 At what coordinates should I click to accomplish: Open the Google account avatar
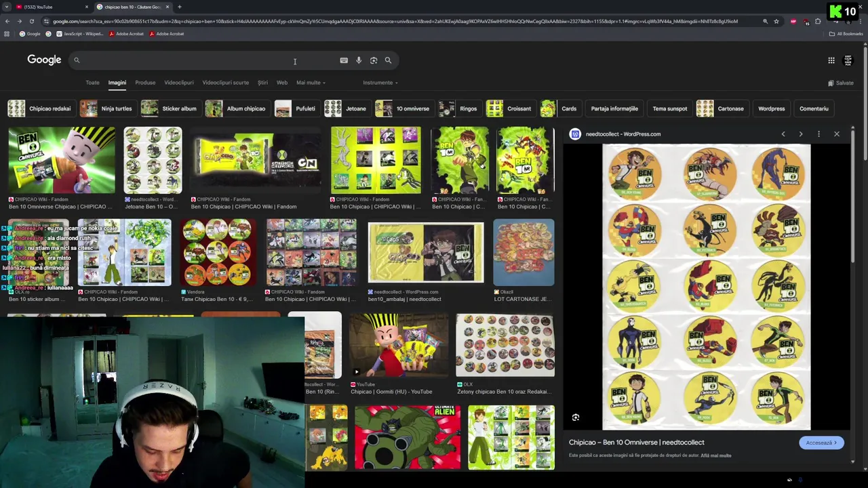pyautogui.click(x=848, y=60)
